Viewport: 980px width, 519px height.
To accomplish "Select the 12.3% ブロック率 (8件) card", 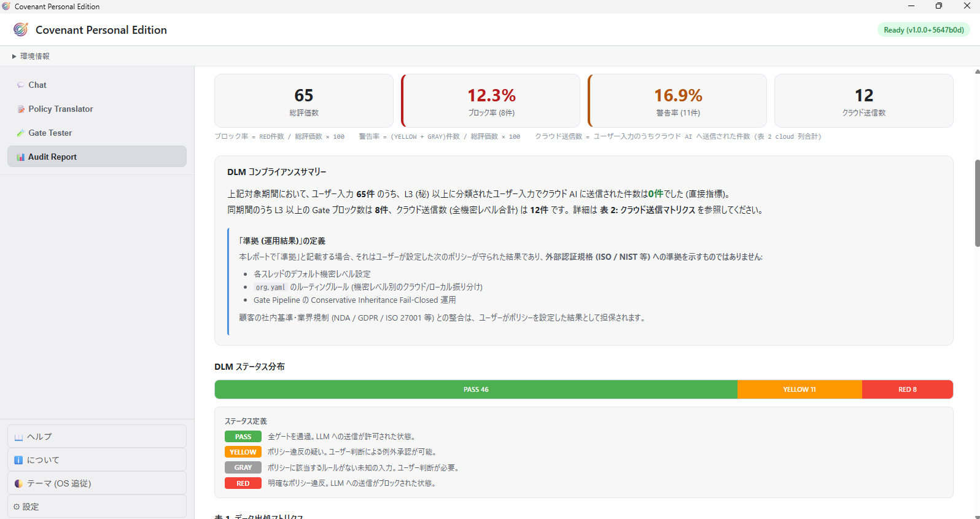I will (491, 101).
